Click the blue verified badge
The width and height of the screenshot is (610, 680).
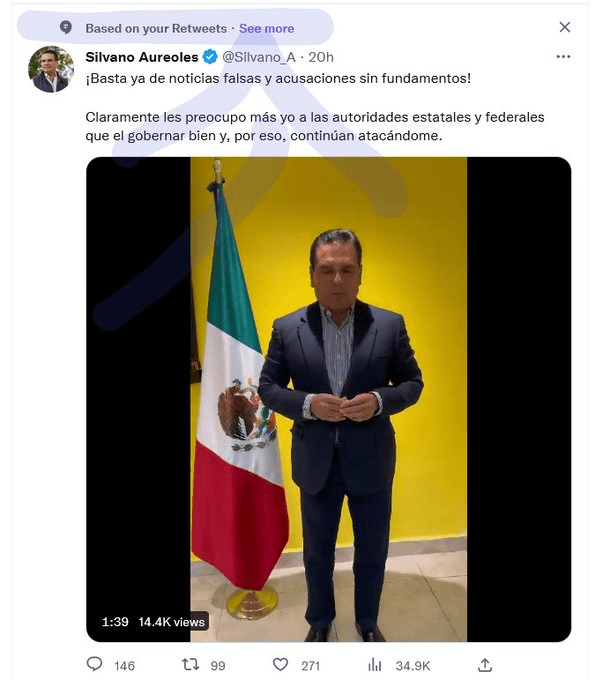coord(210,57)
